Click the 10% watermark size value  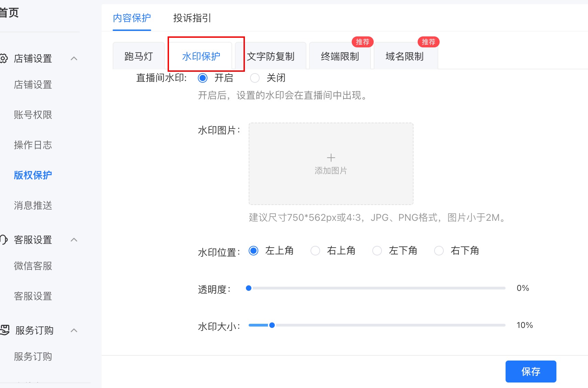click(524, 325)
